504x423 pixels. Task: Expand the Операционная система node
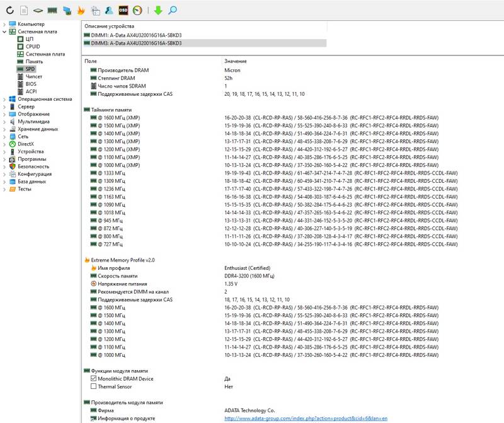(x=4, y=99)
